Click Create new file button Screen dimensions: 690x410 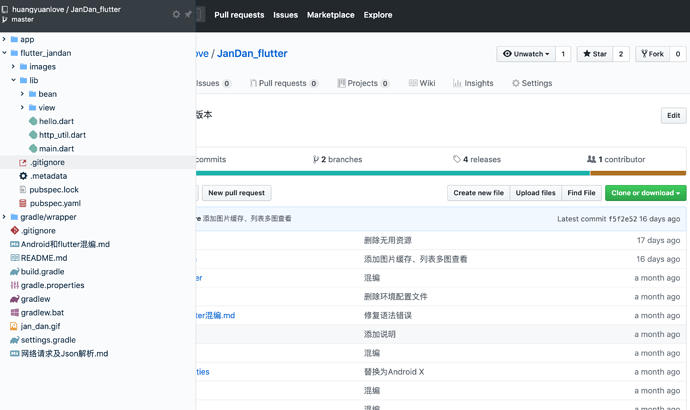point(479,193)
